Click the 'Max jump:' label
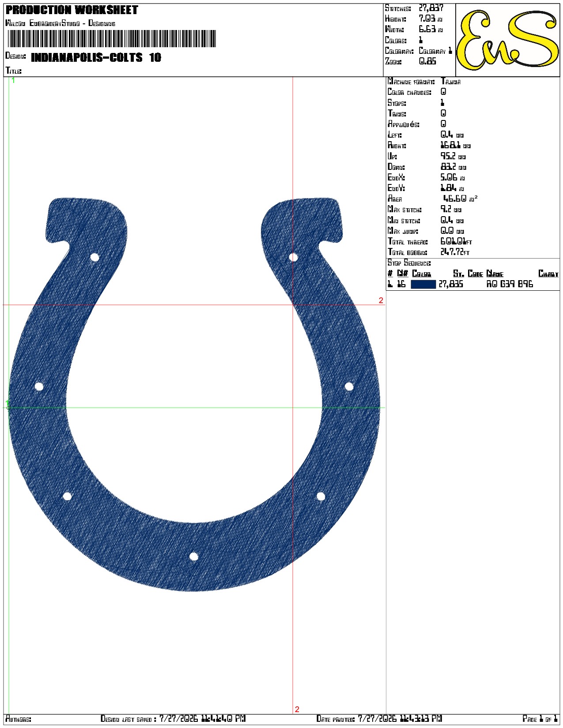This screenshot has height=728, width=563. pyautogui.click(x=403, y=231)
